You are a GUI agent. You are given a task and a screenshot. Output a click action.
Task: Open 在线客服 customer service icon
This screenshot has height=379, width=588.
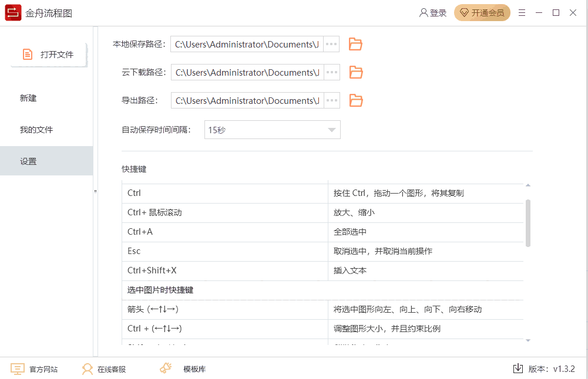pos(87,369)
